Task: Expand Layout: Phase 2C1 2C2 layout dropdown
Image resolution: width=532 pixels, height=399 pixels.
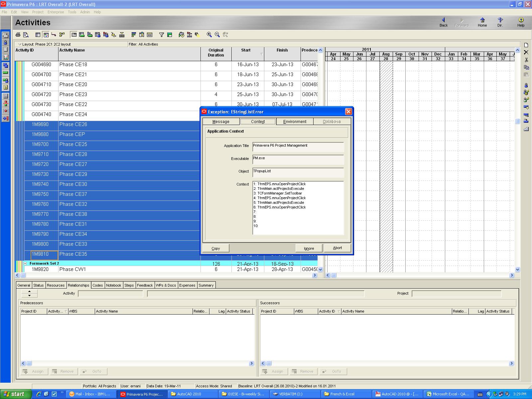Action: pos(20,44)
